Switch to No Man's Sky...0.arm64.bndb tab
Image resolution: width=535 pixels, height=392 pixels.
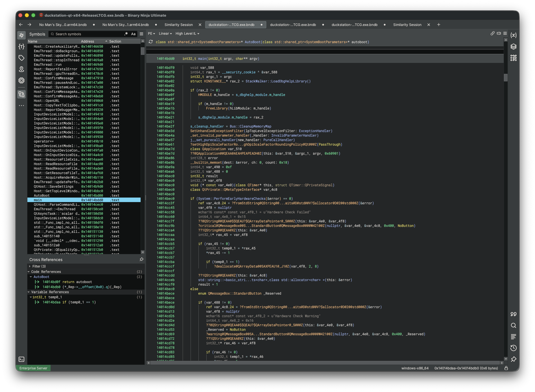click(63, 25)
